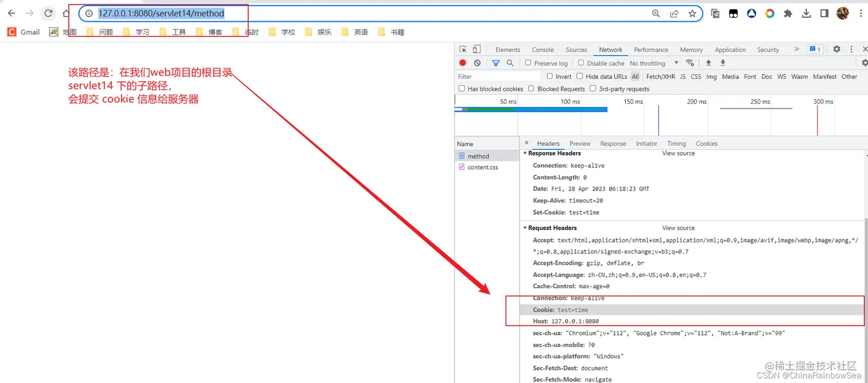Select the method request row
The width and height of the screenshot is (868, 383).
click(x=487, y=156)
